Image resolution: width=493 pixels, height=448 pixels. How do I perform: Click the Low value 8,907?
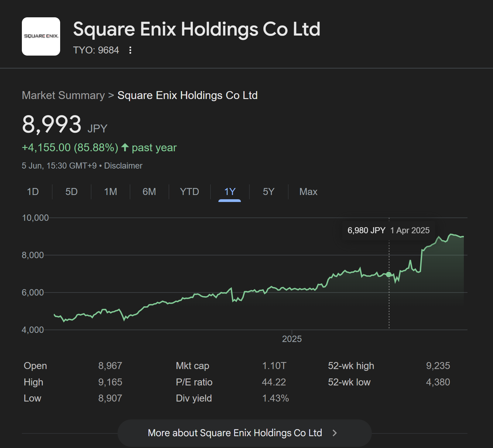pos(110,398)
